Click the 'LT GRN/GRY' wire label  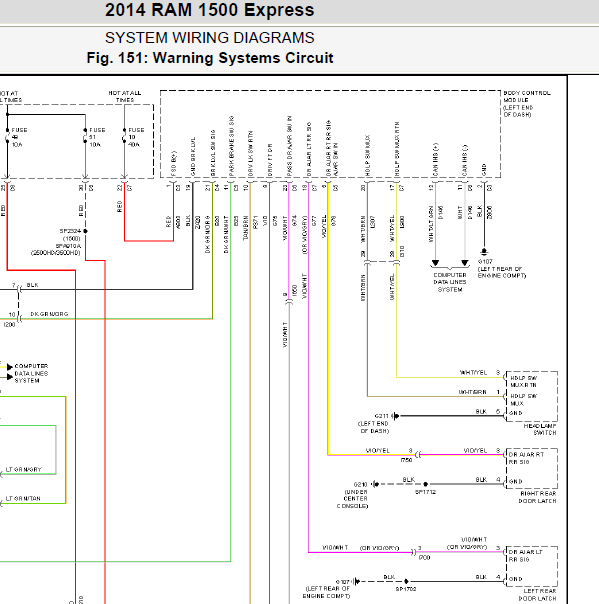[x=23, y=470]
